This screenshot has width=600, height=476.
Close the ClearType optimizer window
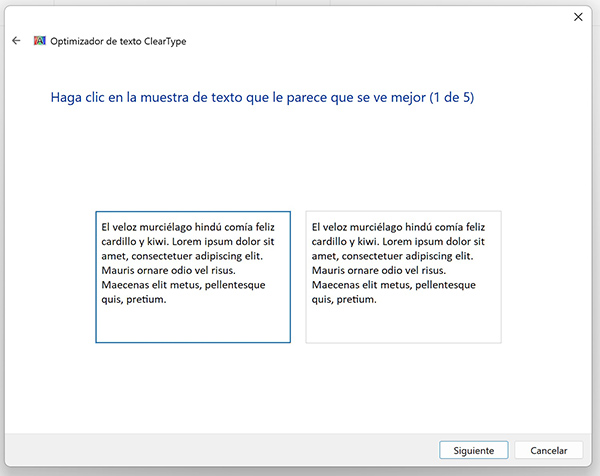coord(578,17)
